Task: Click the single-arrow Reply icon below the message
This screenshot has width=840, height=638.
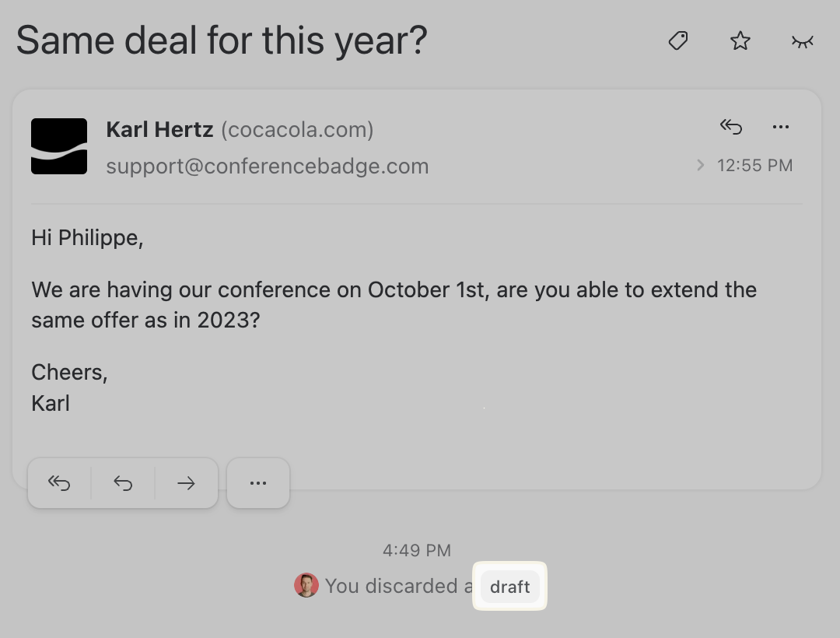Action: click(x=123, y=483)
